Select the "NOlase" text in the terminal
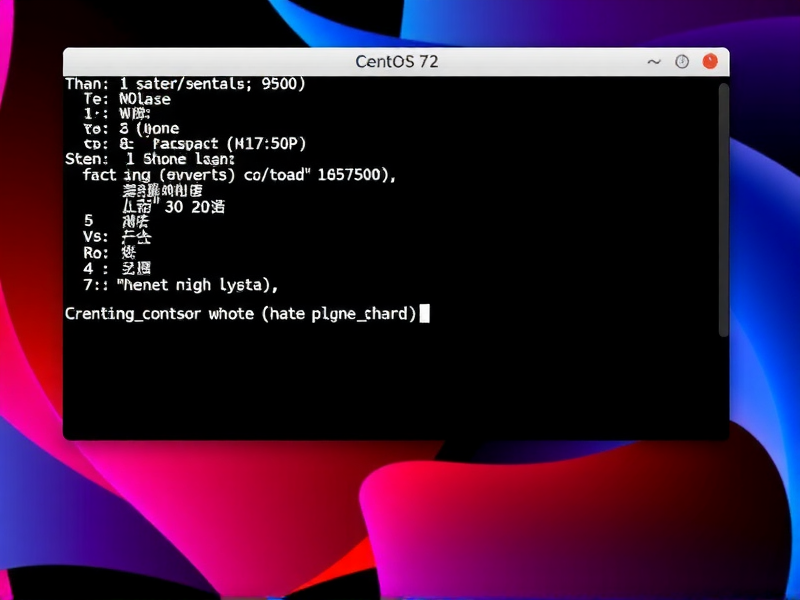This screenshot has width=800, height=600. (x=144, y=99)
